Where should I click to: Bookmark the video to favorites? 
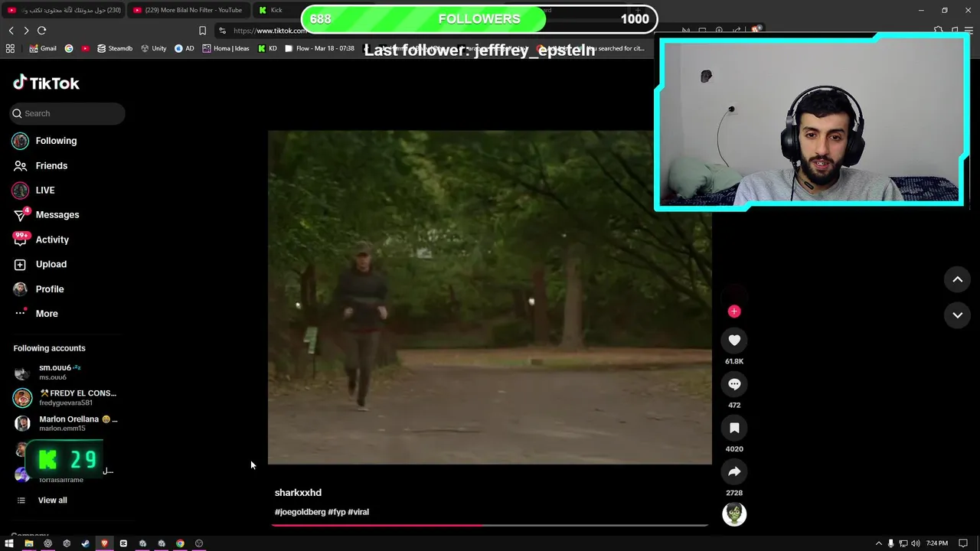734,428
